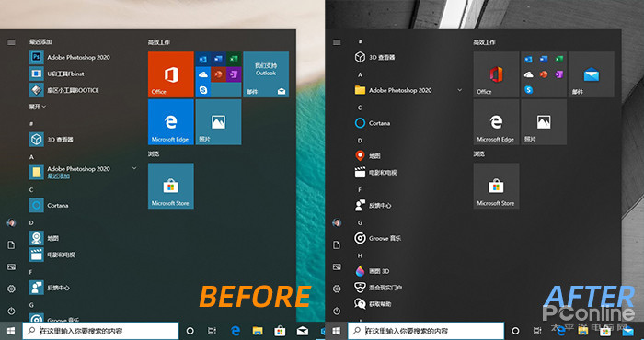Open Microsoft Store on the BEFORE taskbar
Image resolution: width=644 pixels, height=340 pixels.
(x=280, y=331)
